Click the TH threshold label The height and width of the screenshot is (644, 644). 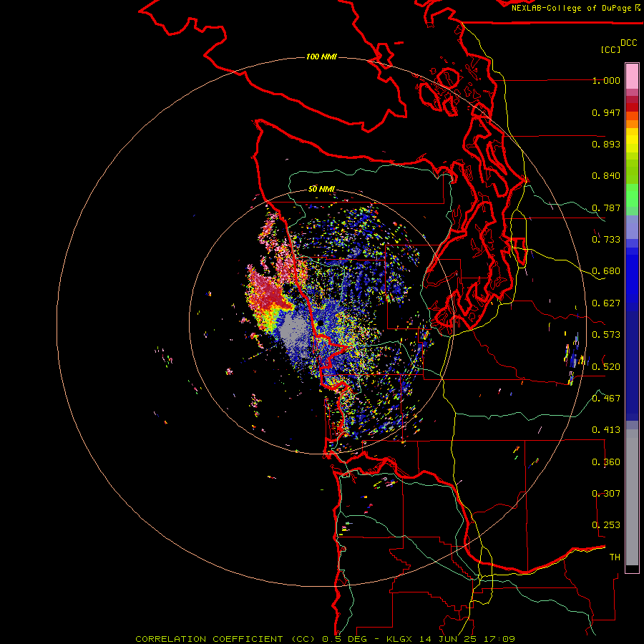point(615,557)
